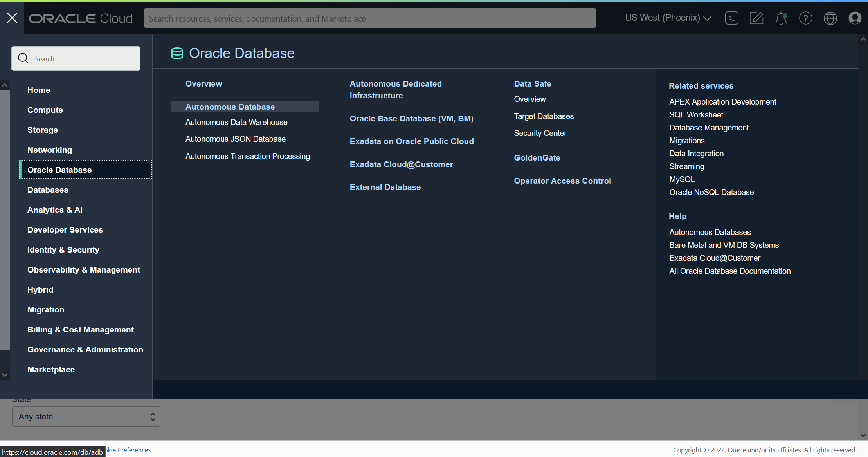
Task: Open the user profile avatar icon
Action: point(855,18)
